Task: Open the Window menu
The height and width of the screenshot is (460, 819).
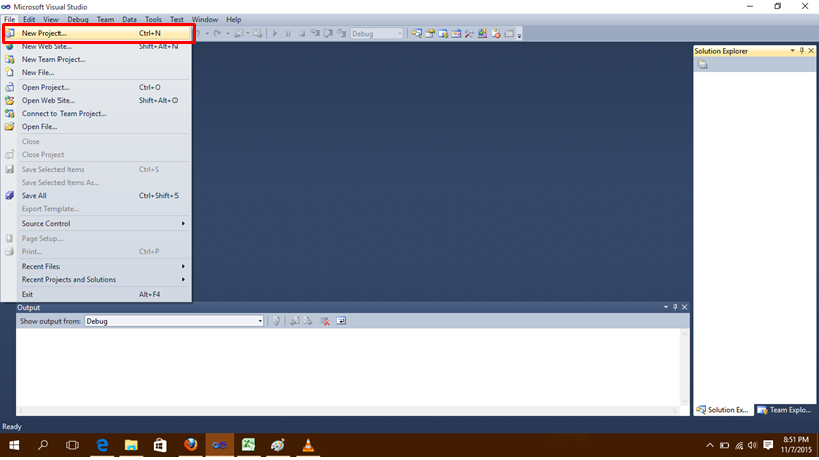Action: tap(204, 19)
